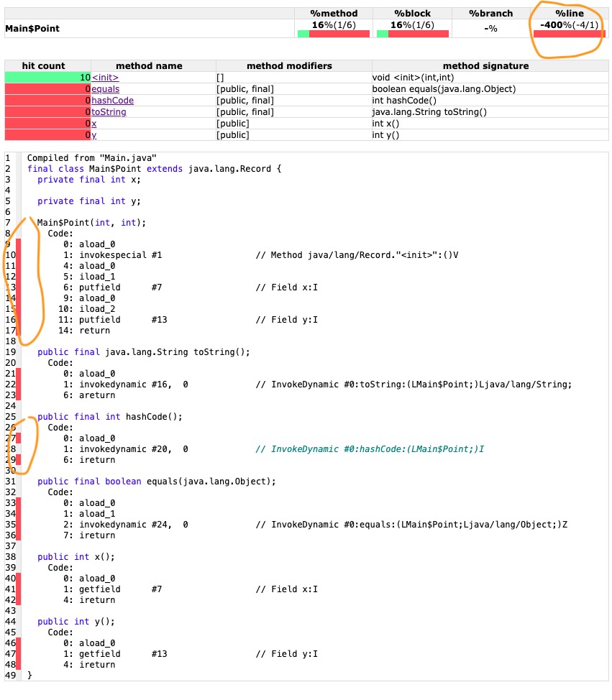Click the teal InvokeDynamic hashCode comment
The height and width of the screenshot is (700, 612).
370,449
